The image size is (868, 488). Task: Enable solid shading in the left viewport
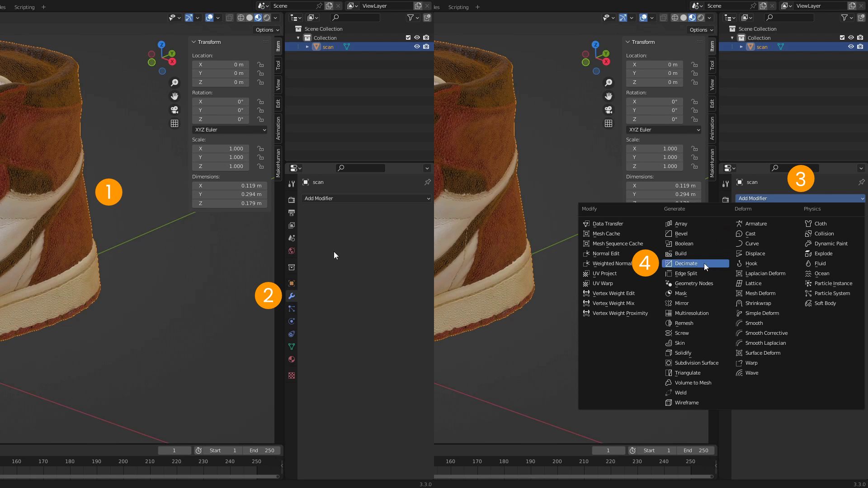pos(250,18)
